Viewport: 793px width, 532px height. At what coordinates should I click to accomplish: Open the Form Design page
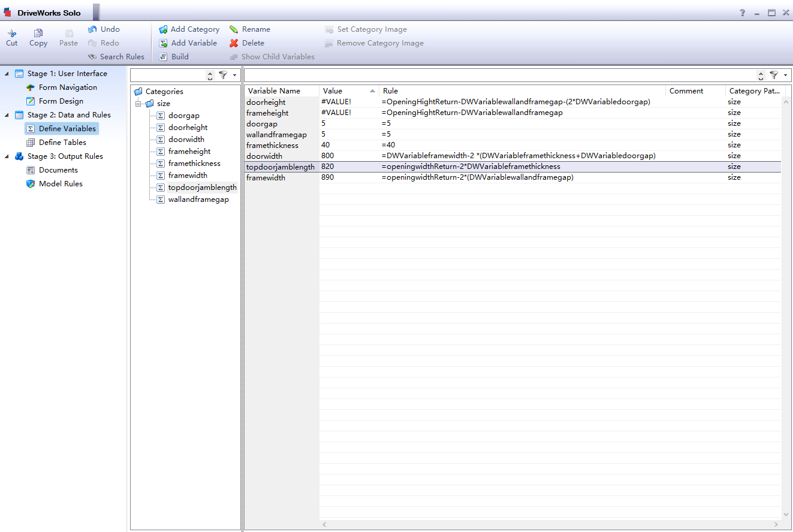click(x=61, y=101)
